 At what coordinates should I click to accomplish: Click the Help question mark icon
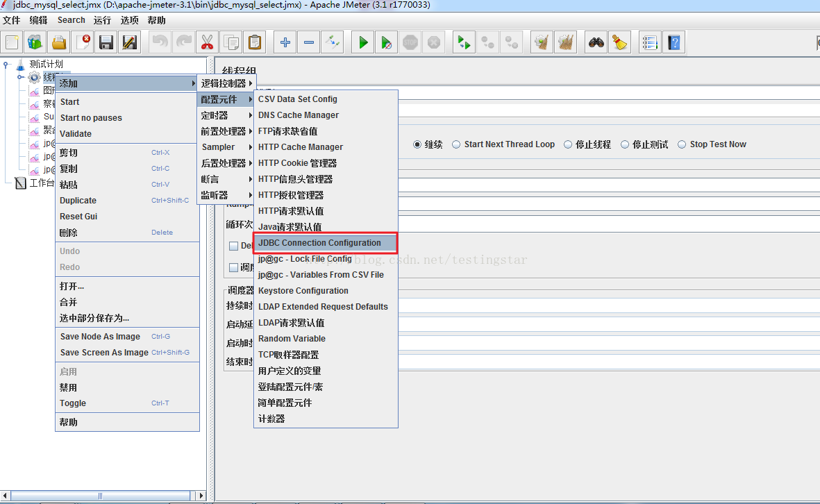pos(674,42)
